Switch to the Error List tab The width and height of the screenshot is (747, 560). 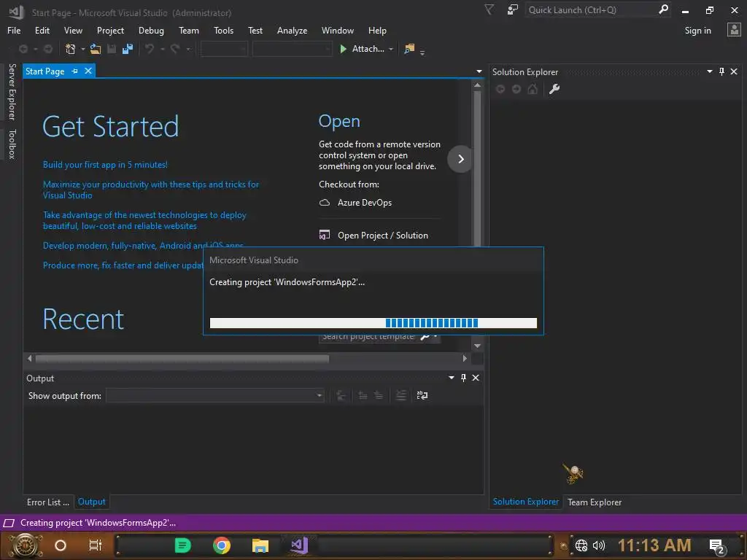pyautogui.click(x=48, y=502)
